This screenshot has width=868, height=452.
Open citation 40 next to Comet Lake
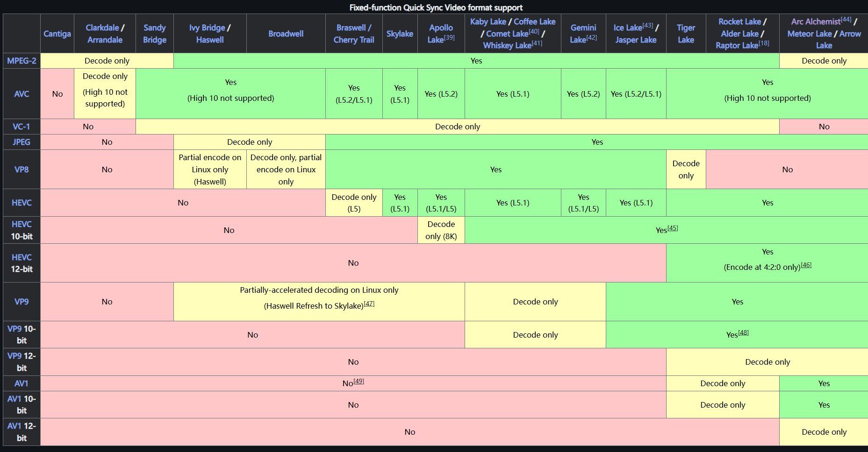click(534, 31)
